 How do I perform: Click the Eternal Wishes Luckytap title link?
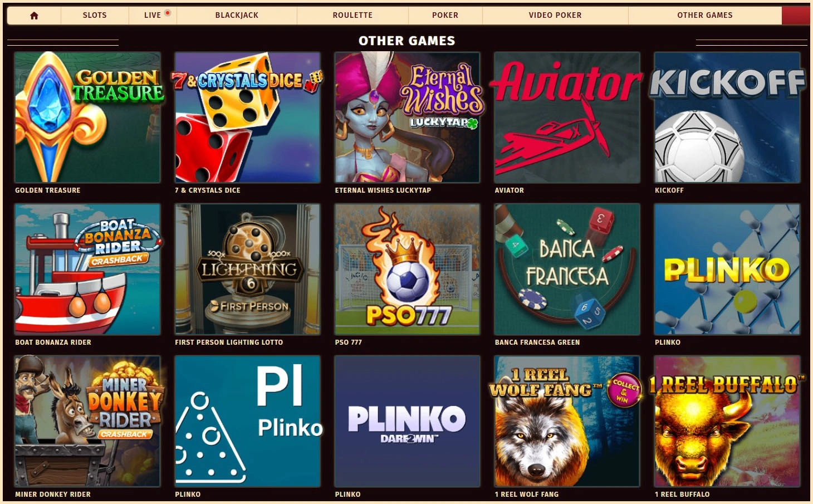(383, 190)
